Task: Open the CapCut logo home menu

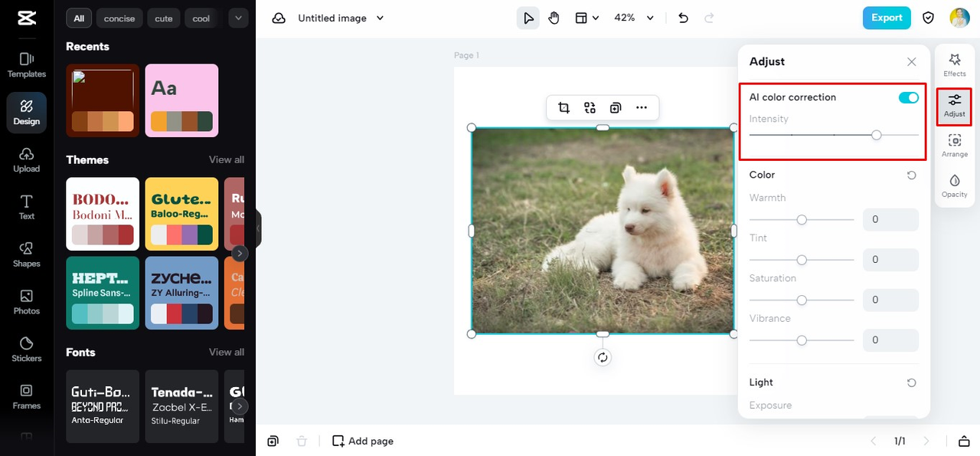Action: point(26,18)
